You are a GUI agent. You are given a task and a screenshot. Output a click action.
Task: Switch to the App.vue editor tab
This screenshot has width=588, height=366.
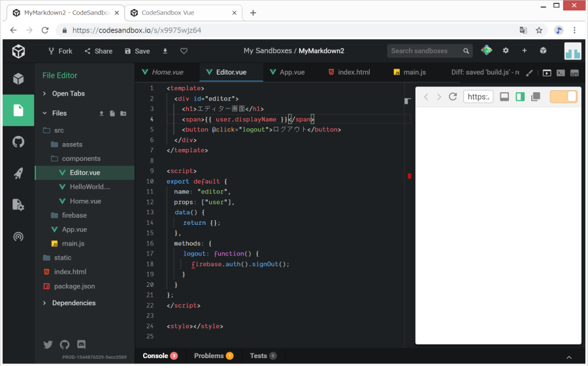coord(291,72)
